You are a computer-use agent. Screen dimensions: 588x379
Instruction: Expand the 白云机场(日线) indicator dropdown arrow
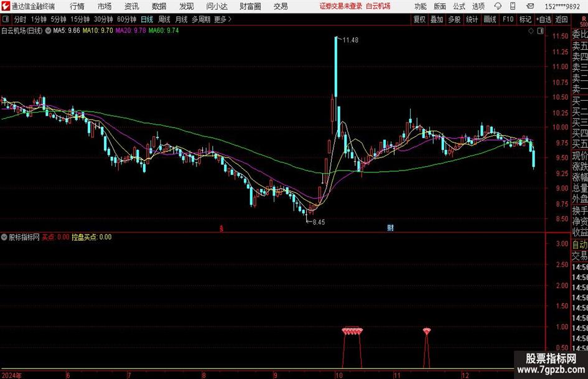pyautogui.click(x=49, y=30)
